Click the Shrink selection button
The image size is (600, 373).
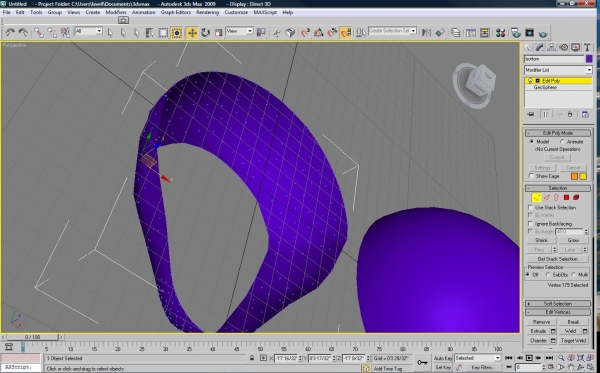(541, 240)
